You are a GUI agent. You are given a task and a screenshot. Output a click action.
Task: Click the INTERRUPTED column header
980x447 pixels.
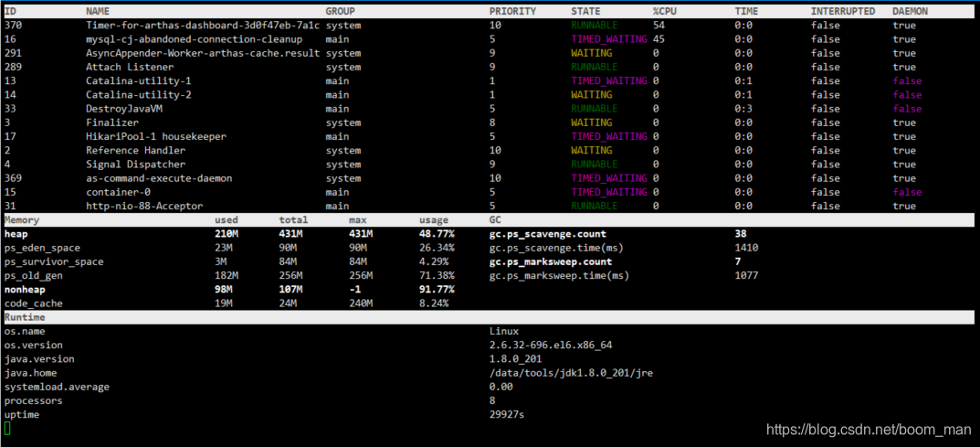point(844,11)
